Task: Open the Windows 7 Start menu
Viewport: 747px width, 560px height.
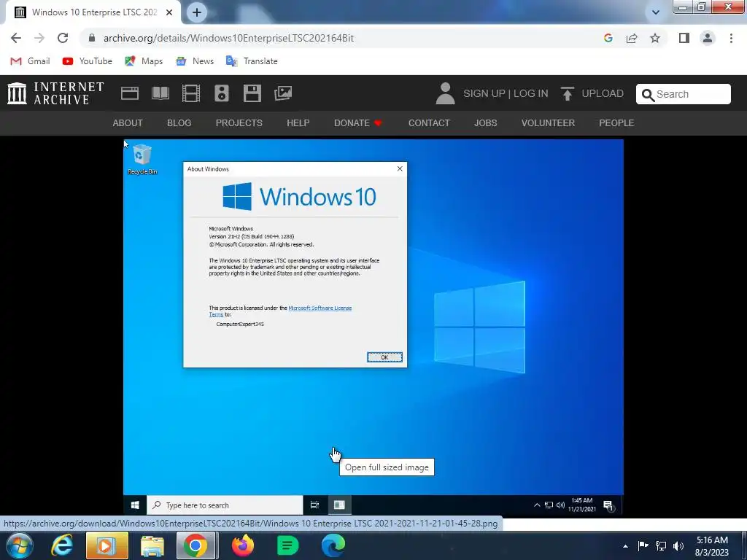Action: (x=20, y=545)
